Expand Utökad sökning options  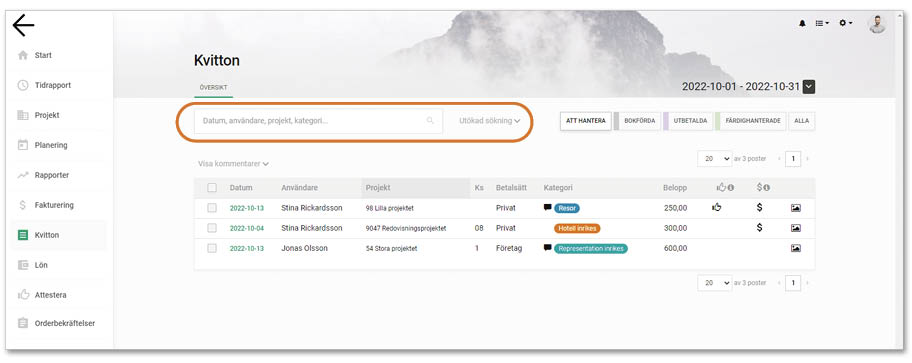click(489, 121)
